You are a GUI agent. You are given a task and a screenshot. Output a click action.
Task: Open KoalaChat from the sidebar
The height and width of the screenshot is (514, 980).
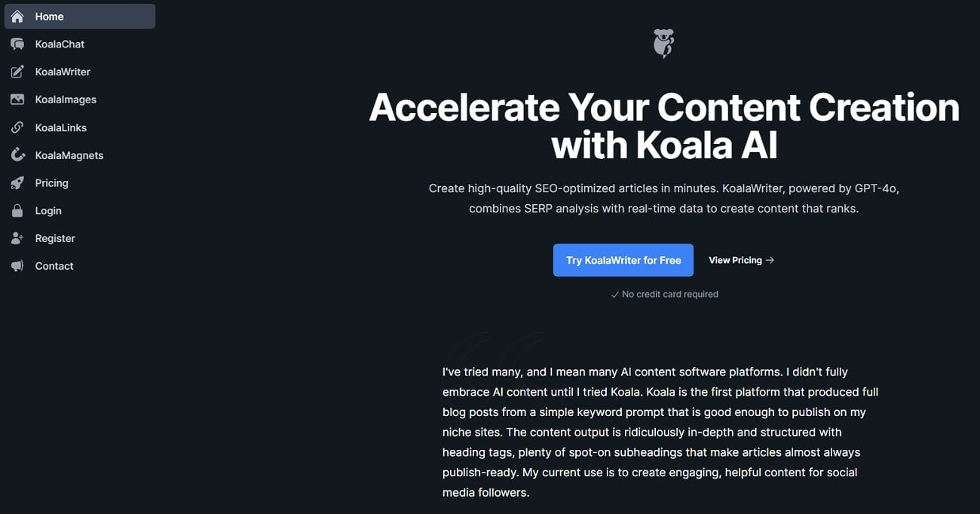(60, 44)
